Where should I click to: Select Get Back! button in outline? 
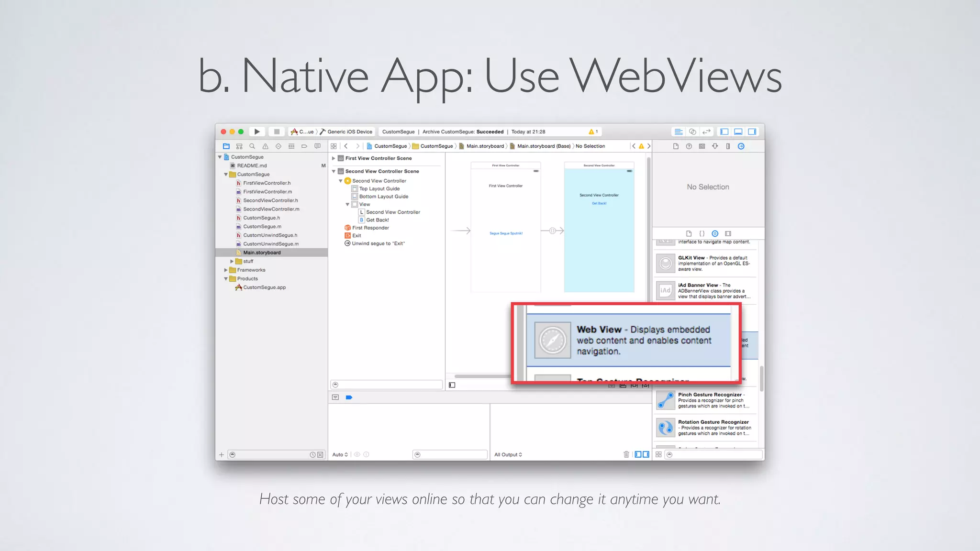coord(378,220)
